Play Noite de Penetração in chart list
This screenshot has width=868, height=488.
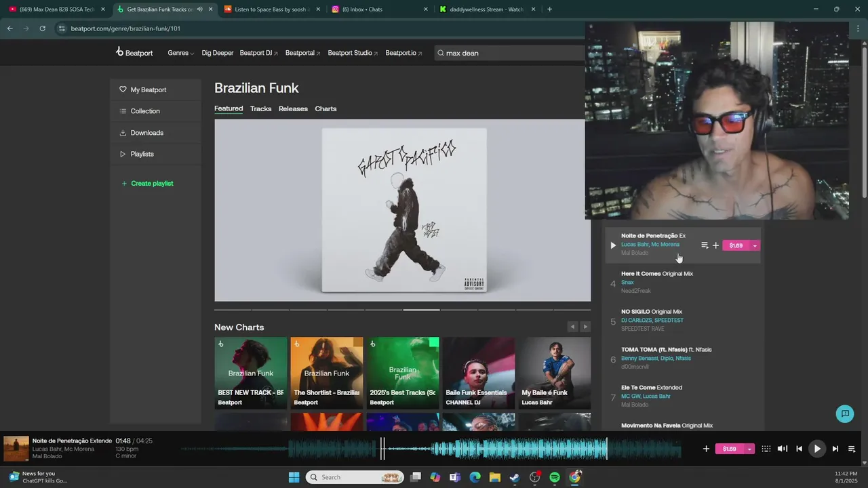[613, 245]
